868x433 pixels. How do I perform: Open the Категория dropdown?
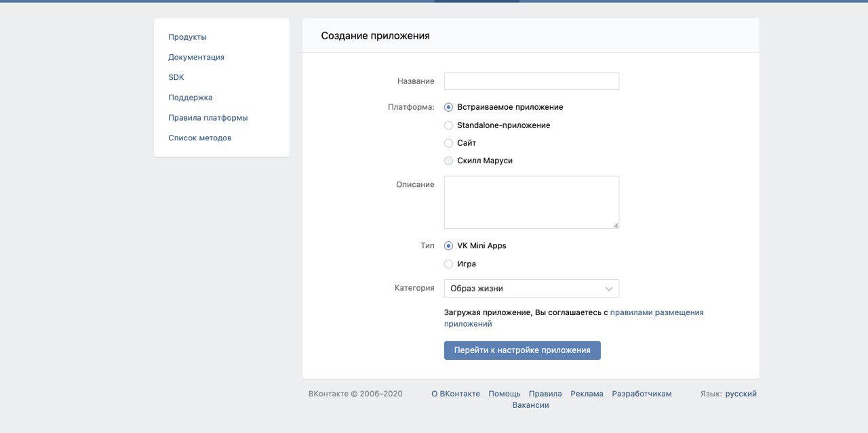(531, 289)
